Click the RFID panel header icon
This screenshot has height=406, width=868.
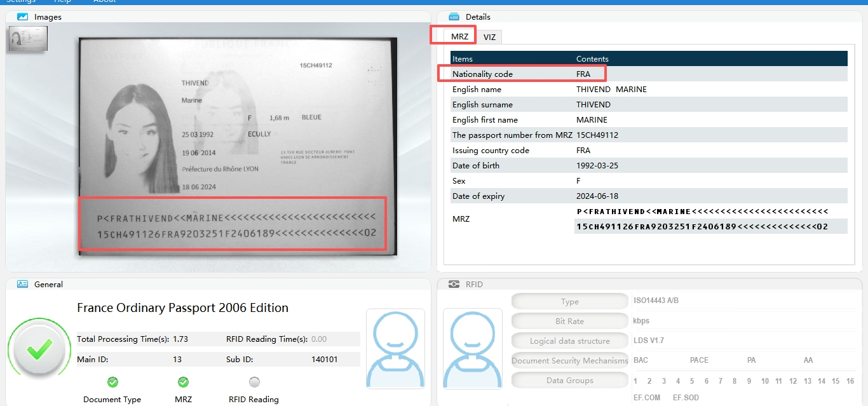(x=454, y=284)
